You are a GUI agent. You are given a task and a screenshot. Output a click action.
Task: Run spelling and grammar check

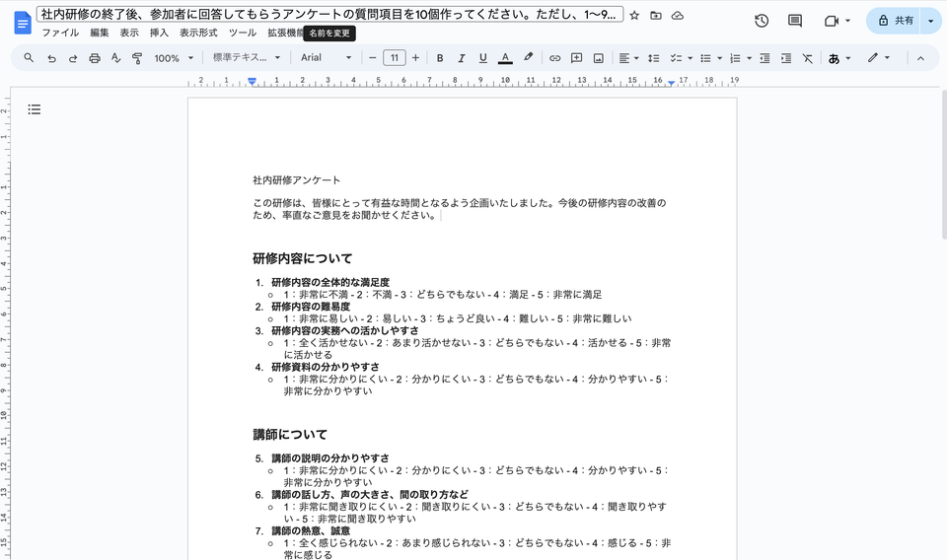116,58
